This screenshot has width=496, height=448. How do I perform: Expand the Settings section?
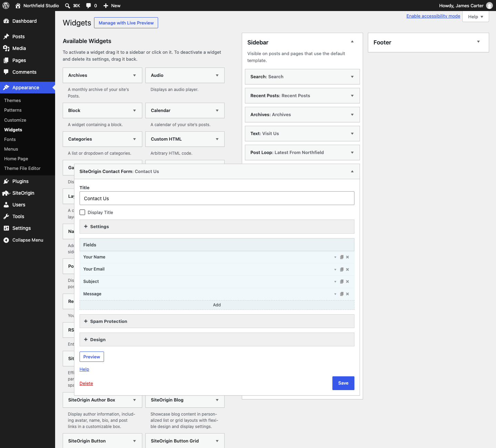tap(217, 226)
